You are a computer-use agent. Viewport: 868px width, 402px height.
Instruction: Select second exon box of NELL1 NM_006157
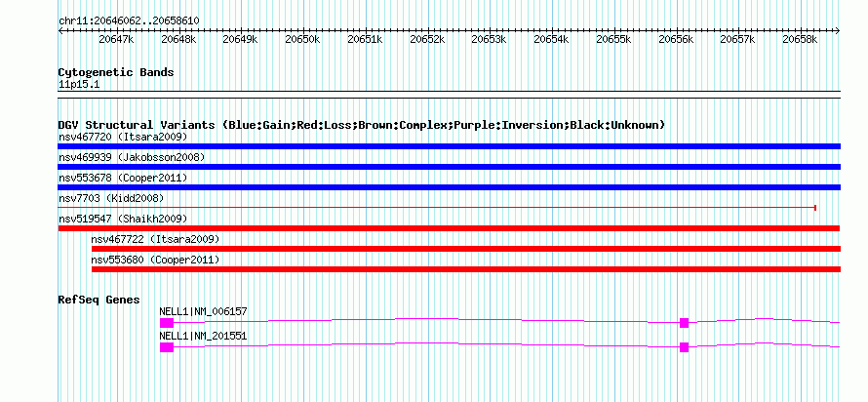685,323
